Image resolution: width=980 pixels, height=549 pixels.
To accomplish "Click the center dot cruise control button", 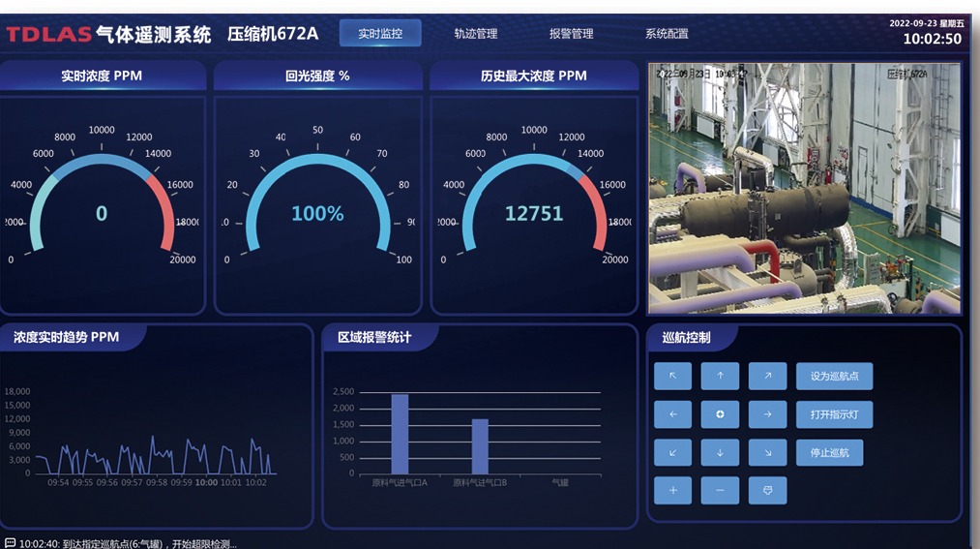I will [720, 414].
